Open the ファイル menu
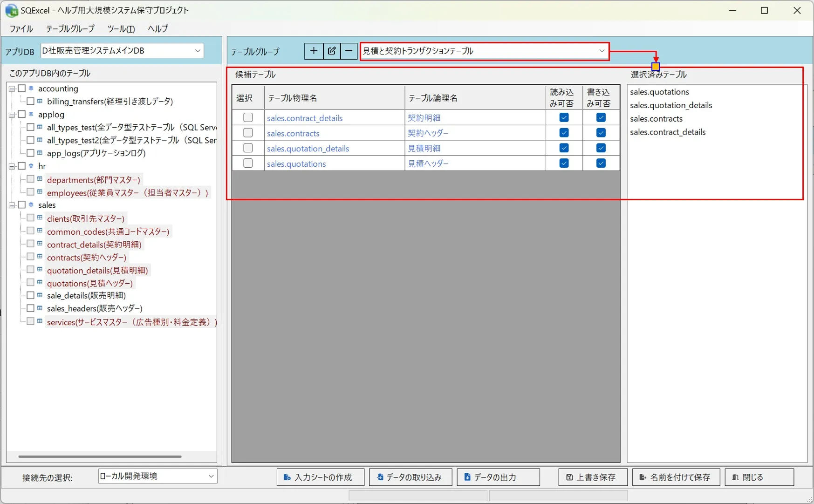The image size is (814, 504). (21, 28)
